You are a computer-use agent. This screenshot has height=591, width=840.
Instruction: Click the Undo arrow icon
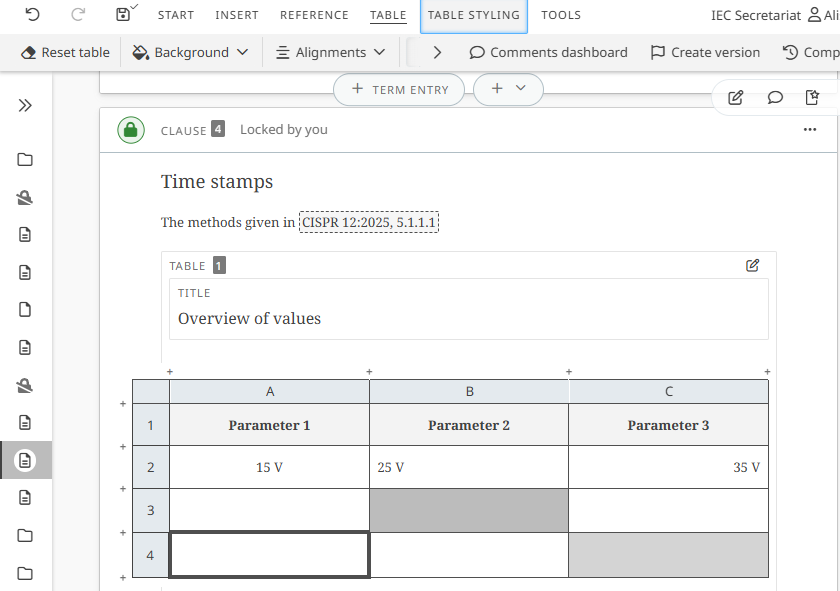click(x=33, y=14)
